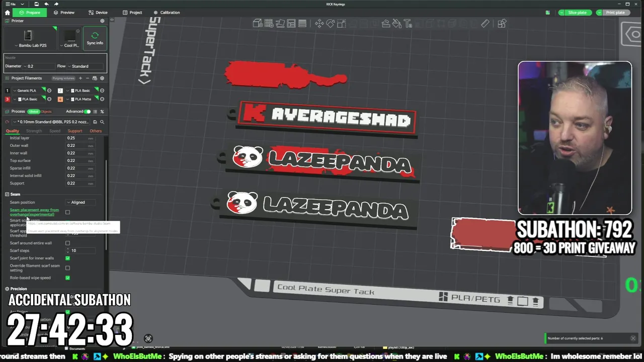Enable seam placement away from overhangs checkbox
The width and height of the screenshot is (644, 362).
pos(67,212)
